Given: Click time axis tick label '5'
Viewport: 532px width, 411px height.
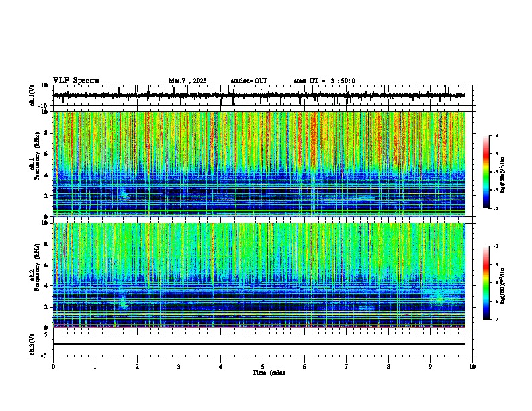Looking at the screenshot, I should coord(263,367).
